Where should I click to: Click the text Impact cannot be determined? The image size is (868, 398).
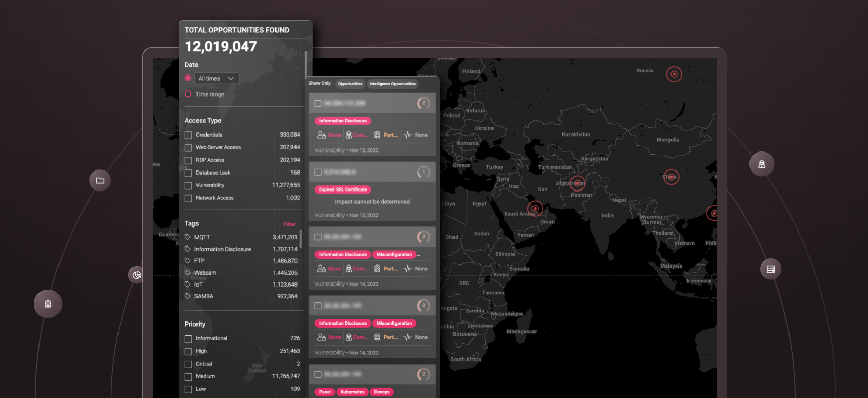372,202
